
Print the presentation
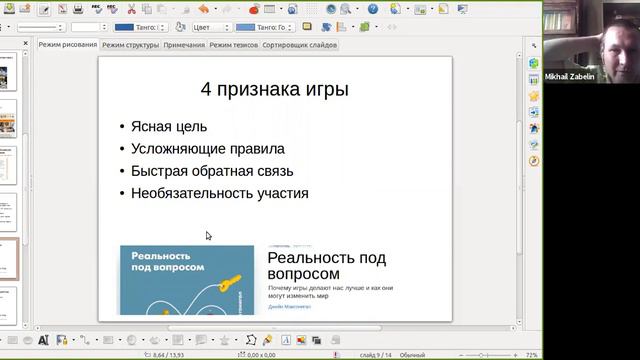click(x=78, y=9)
